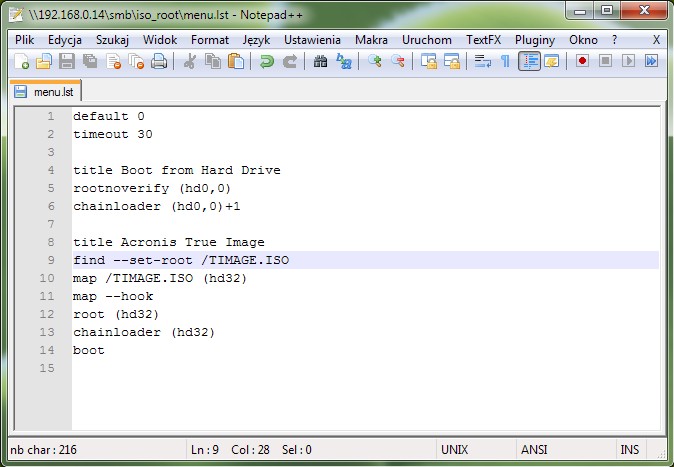This screenshot has width=674, height=467.
Task: Open the Pluginy menu
Action: (535, 40)
